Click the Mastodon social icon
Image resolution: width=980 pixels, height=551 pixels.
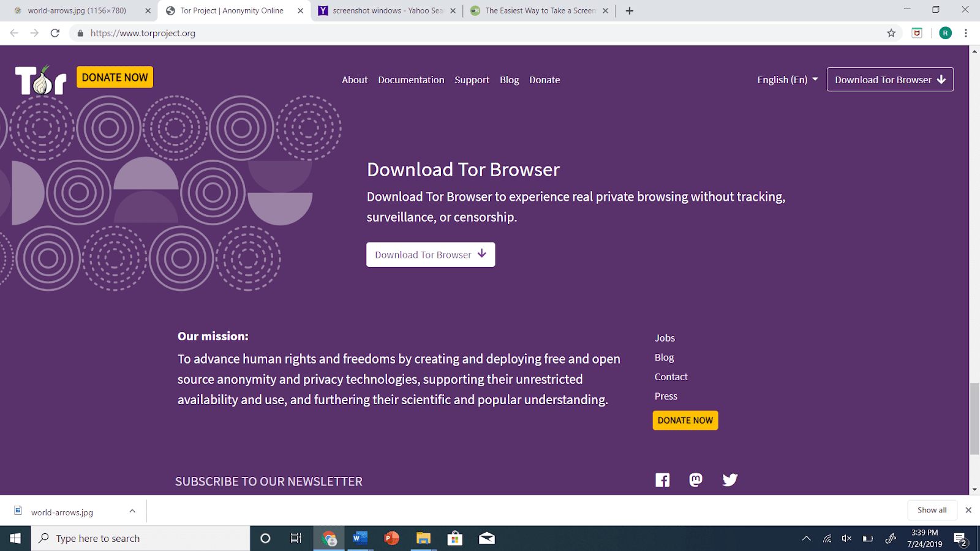pos(695,480)
